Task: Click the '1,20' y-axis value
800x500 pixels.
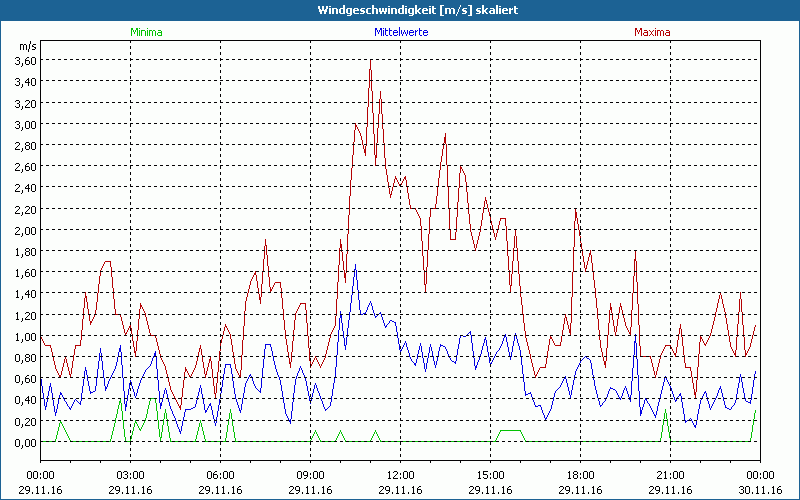Action: coord(26,315)
